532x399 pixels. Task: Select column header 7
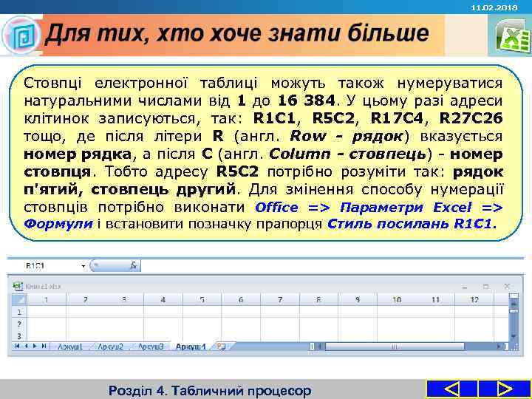280,300
